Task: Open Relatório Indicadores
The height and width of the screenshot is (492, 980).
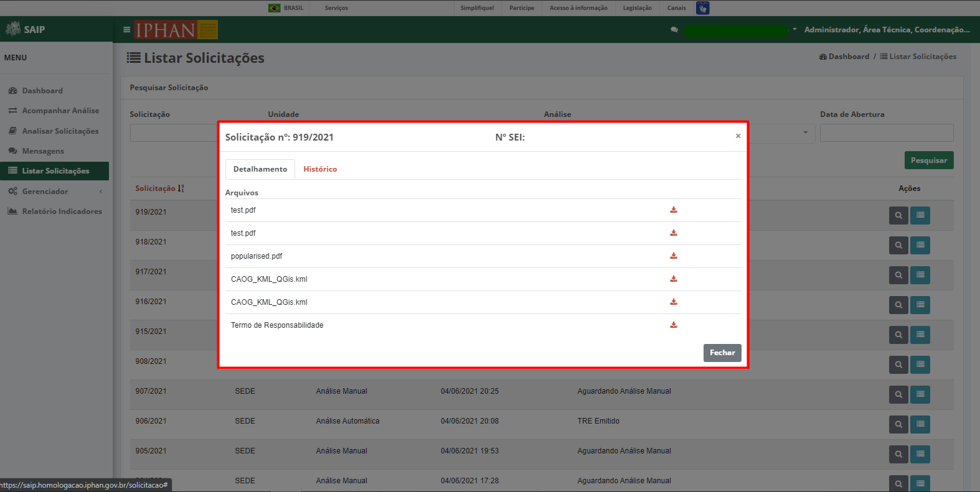Action: pos(55,211)
